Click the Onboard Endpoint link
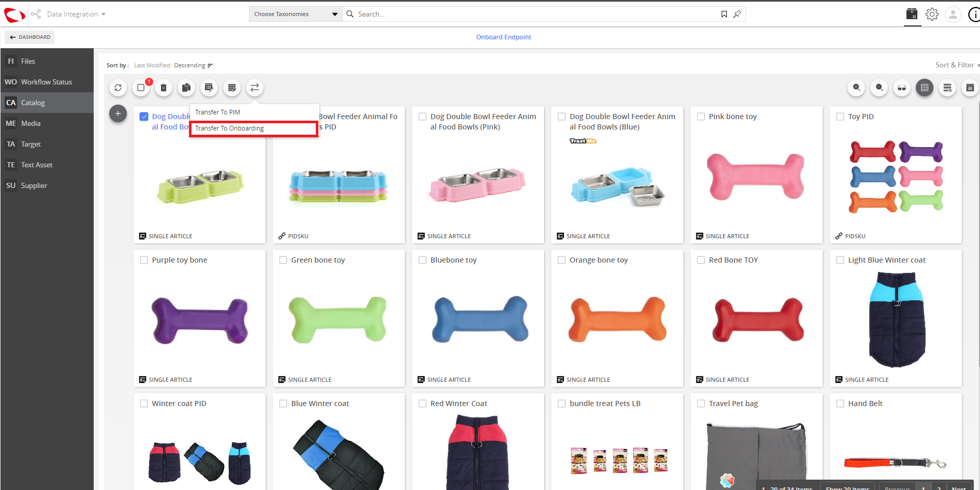980x490 pixels. [503, 37]
